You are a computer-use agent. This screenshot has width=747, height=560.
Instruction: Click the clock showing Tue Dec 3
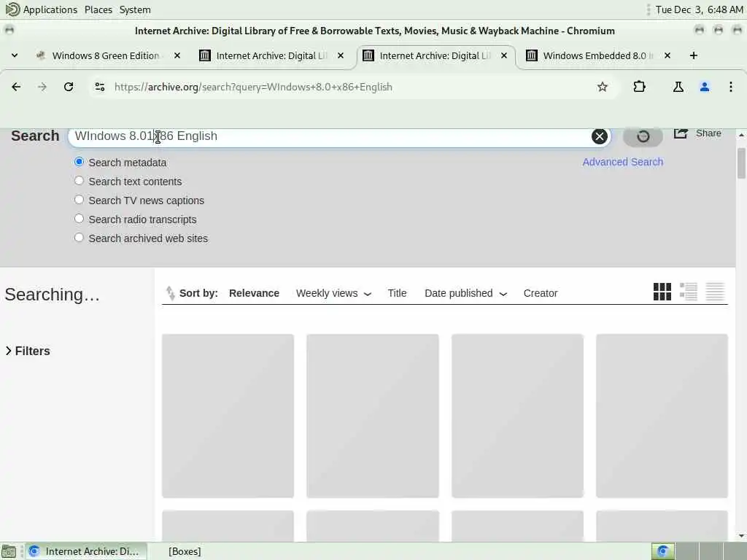[699, 9]
